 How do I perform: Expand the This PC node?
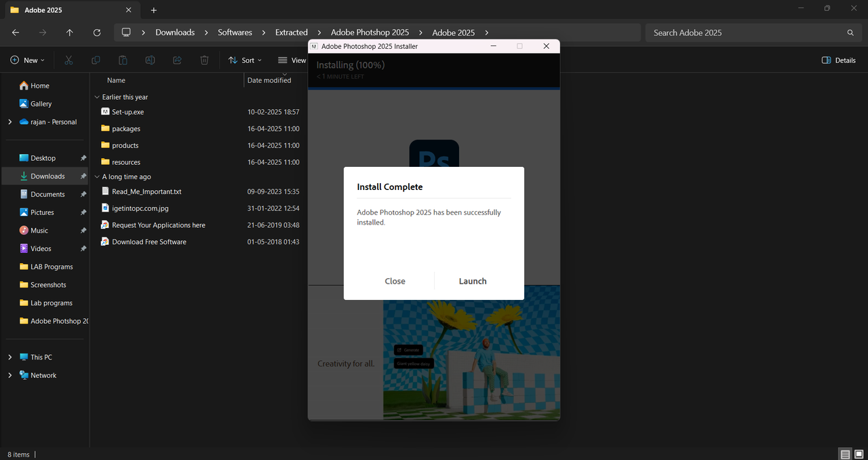coord(9,357)
